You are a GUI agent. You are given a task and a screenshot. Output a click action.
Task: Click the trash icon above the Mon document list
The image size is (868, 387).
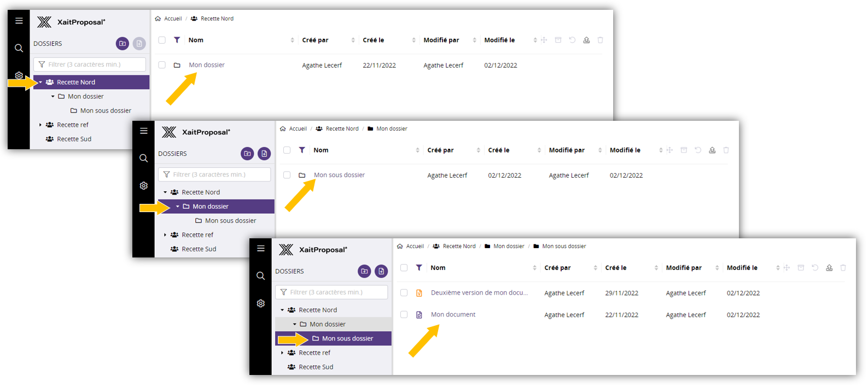click(843, 268)
